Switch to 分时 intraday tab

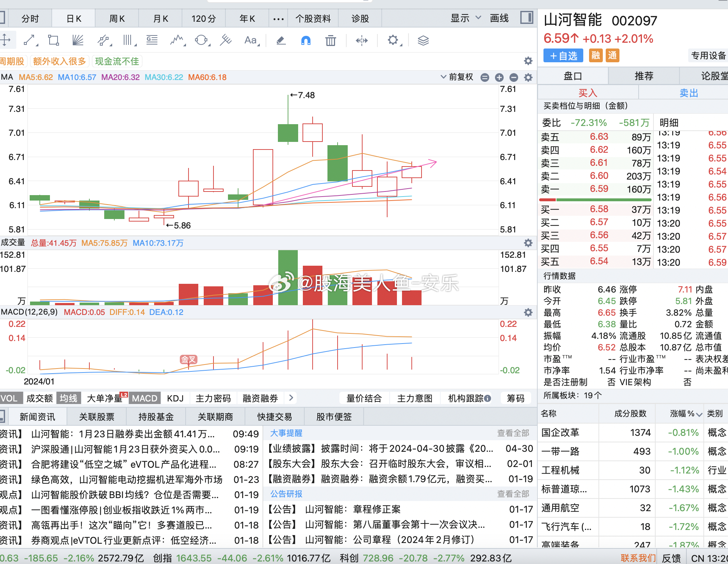[x=30, y=18]
